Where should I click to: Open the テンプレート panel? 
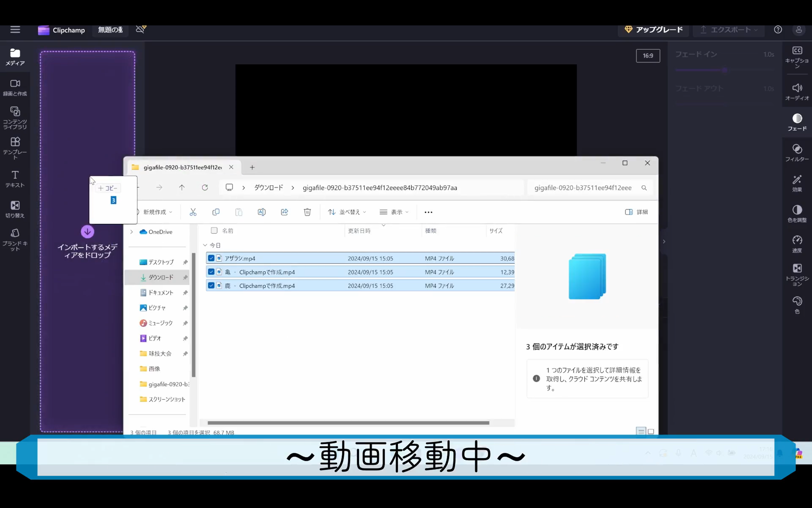15,148
